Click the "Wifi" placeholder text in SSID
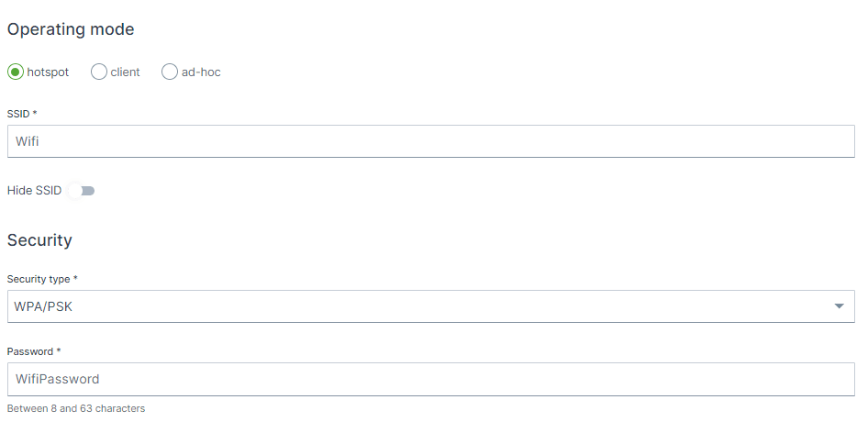This screenshot has height=433, width=868. point(28,142)
